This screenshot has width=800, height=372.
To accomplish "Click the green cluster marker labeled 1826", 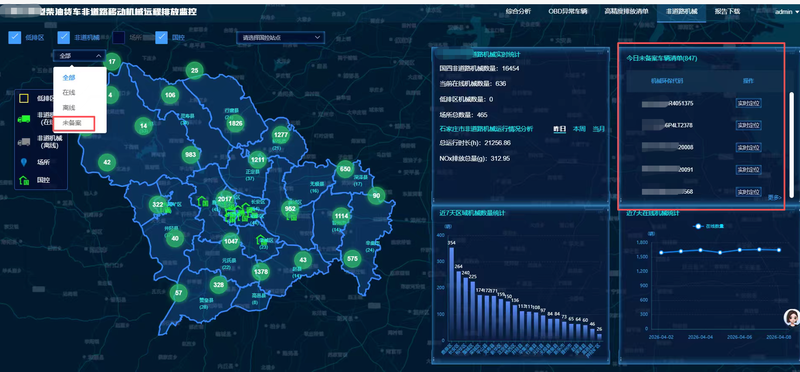I will click(235, 123).
